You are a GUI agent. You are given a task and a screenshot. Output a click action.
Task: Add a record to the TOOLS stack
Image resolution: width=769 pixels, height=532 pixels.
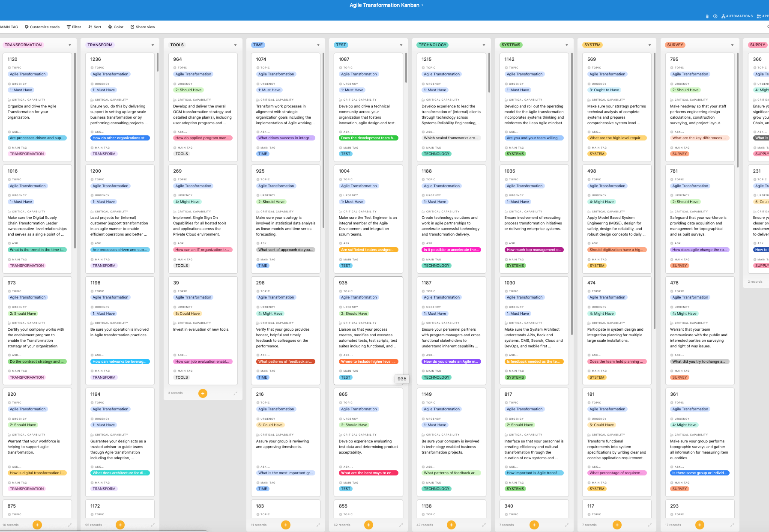[203, 393]
